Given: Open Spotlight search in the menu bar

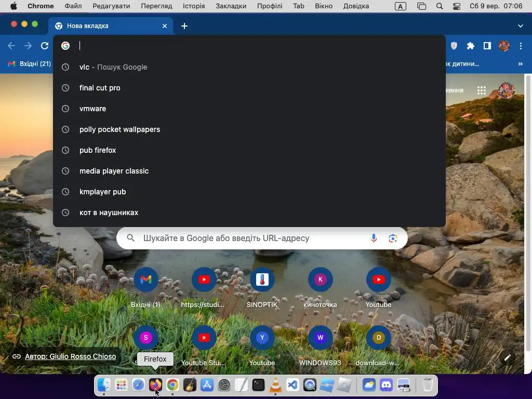Looking at the screenshot, I should click(x=440, y=6).
